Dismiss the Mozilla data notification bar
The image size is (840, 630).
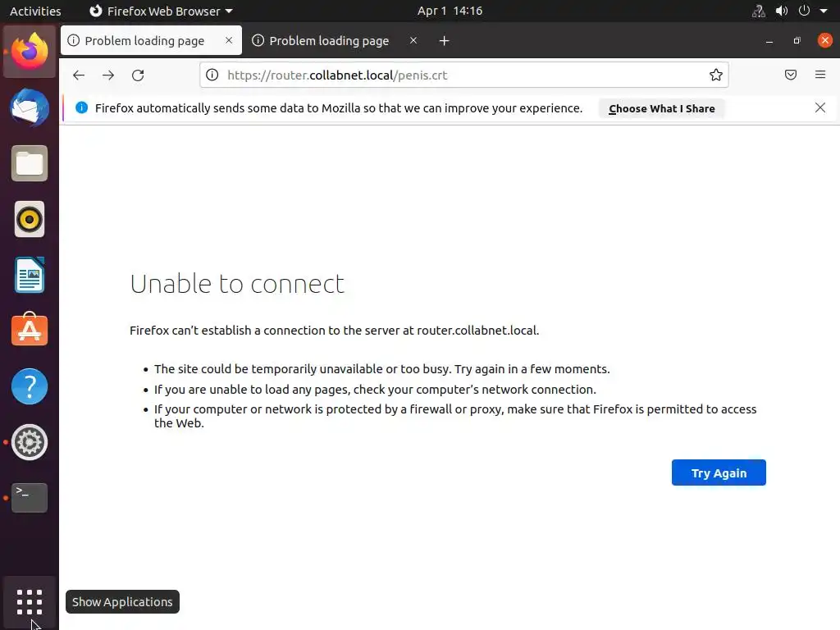pyautogui.click(x=819, y=107)
